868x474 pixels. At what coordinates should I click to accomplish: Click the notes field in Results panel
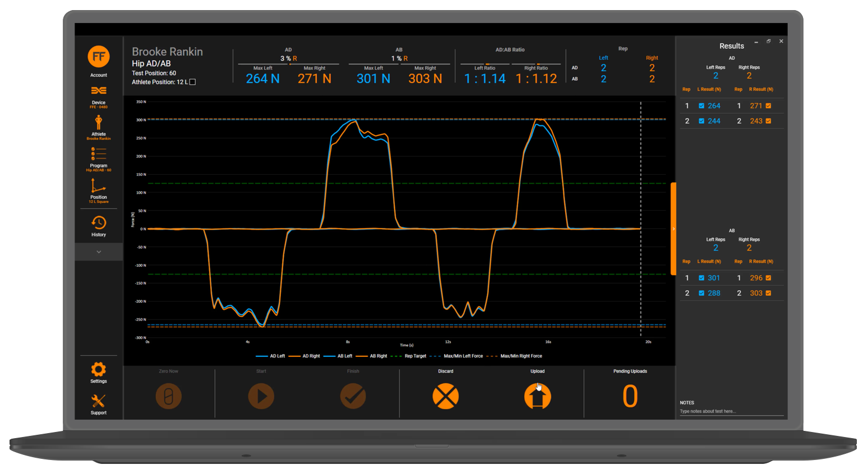(x=732, y=411)
